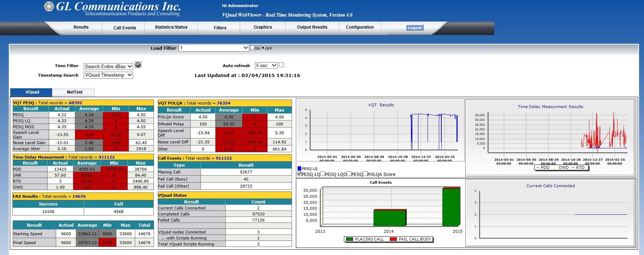Click the Jitter max value 661.84
644x255 pixels.
point(279,149)
